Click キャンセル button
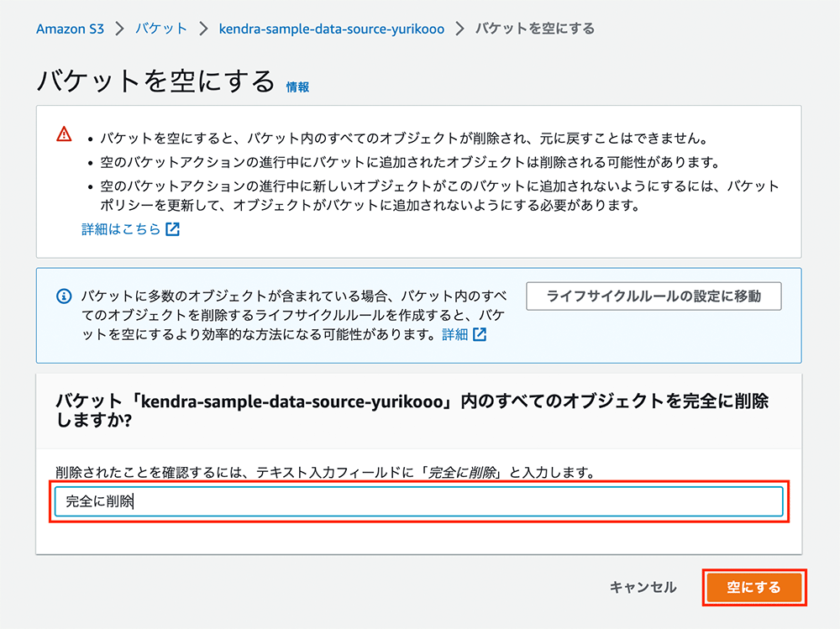Image resolution: width=840 pixels, height=629 pixels. [x=643, y=587]
